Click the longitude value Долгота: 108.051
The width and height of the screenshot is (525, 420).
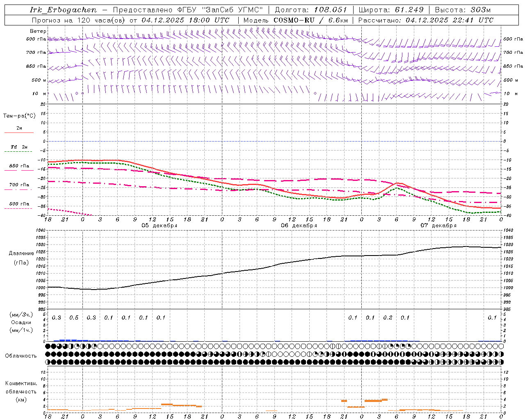click(310, 10)
